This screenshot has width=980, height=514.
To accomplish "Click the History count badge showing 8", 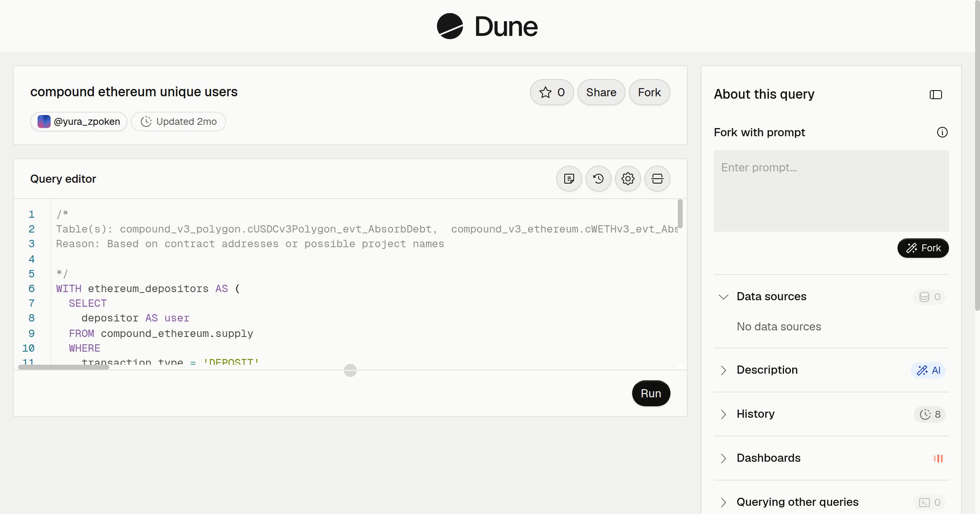I will 930,414.
